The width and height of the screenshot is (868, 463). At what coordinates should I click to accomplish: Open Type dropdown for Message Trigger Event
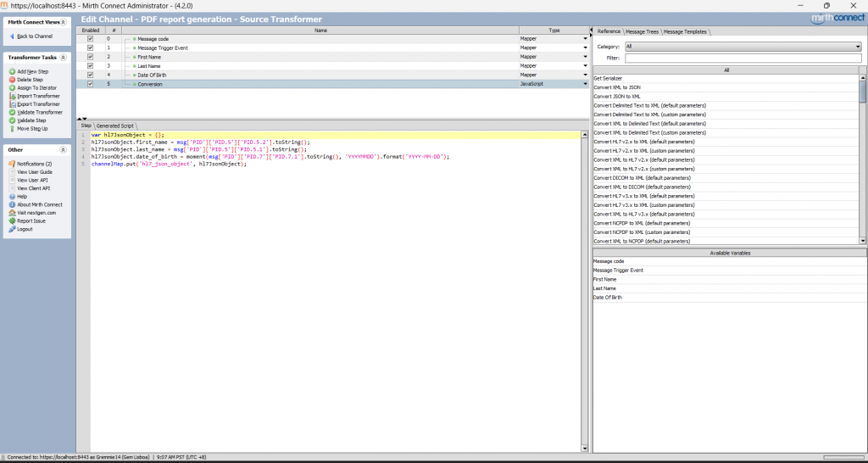point(585,47)
